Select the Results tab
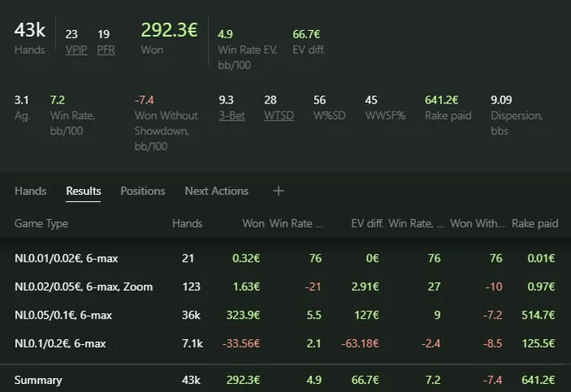Image resolution: width=571 pixels, height=392 pixels. coord(83,191)
